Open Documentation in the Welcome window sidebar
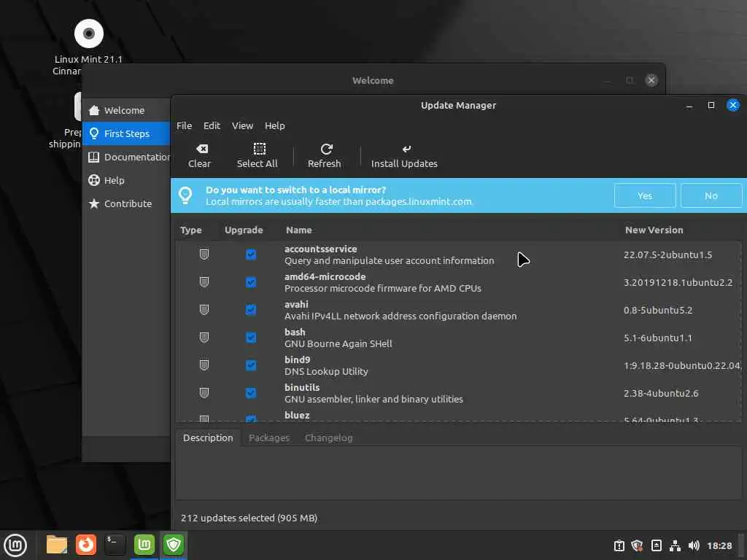The height and width of the screenshot is (560, 747). [x=126, y=157]
